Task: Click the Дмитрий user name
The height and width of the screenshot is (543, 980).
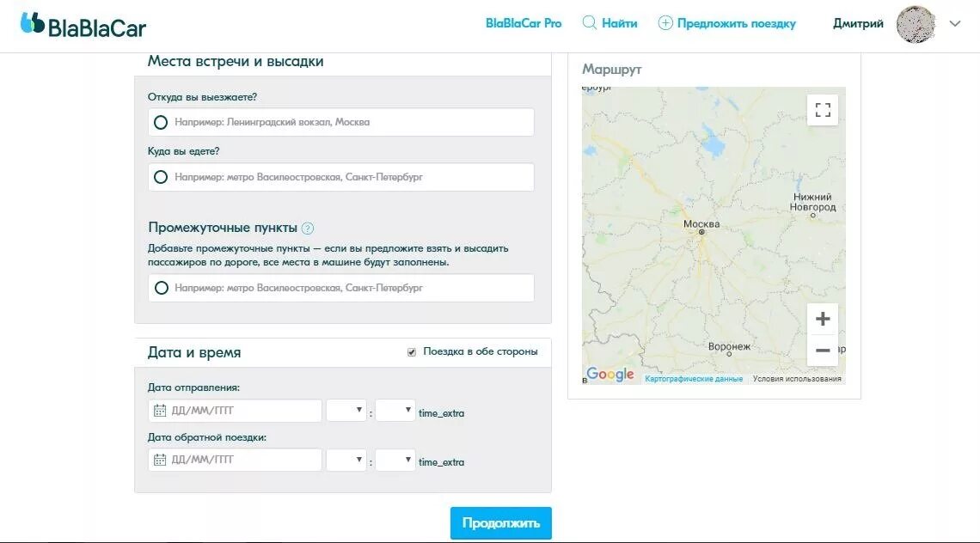Action: pyautogui.click(x=858, y=24)
